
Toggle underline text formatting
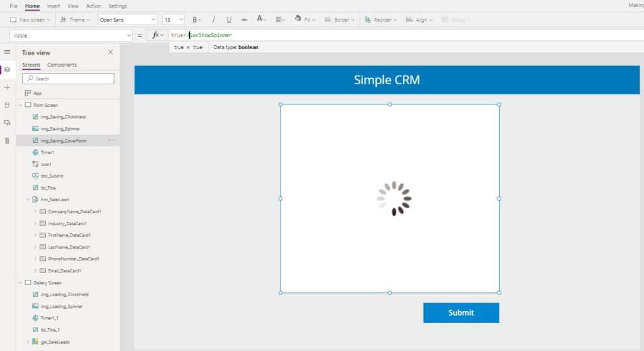coord(229,19)
